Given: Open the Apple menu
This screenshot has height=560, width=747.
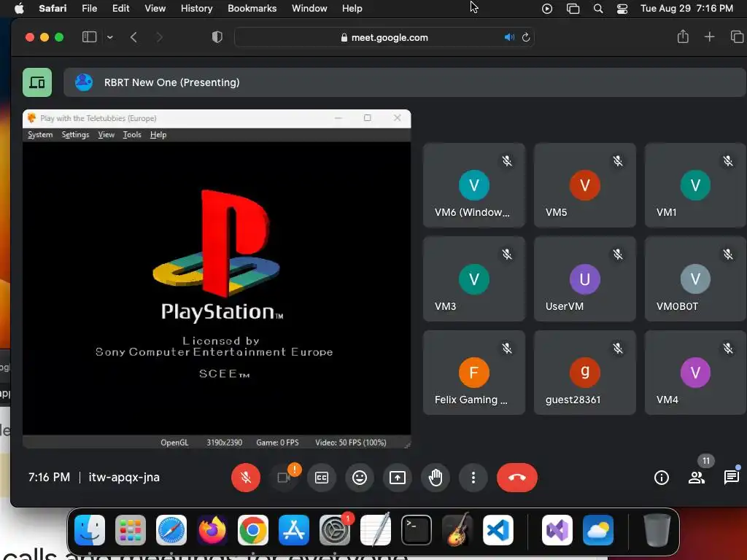Looking at the screenshot, I should 19,8.
